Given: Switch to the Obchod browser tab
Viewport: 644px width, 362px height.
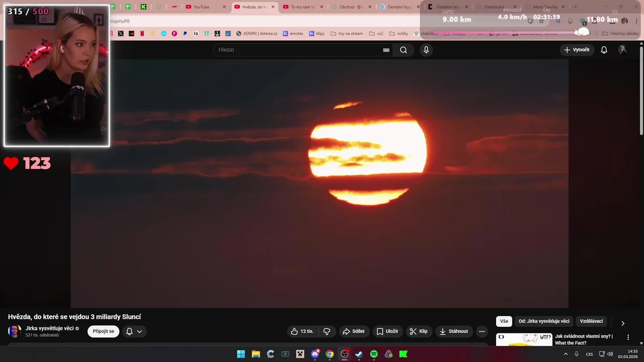Looking at the screenshot, I should [351, 7].
